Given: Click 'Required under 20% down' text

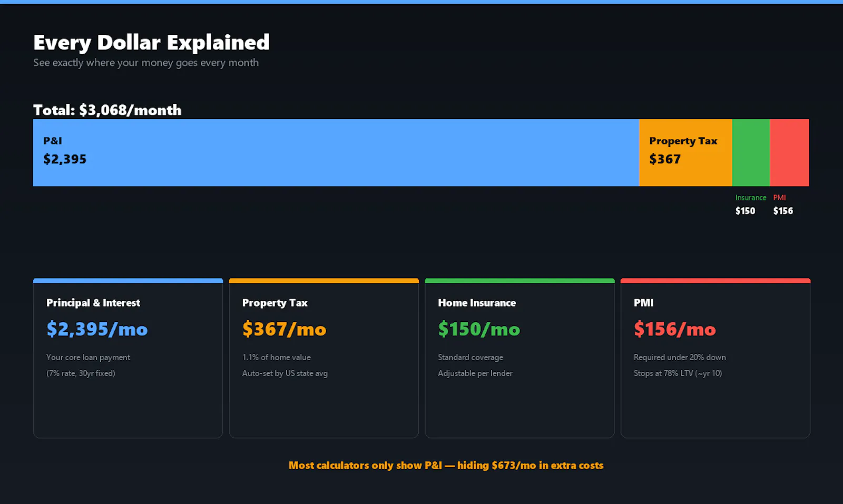Looking at the screenshot, I should tap(680, 357).
